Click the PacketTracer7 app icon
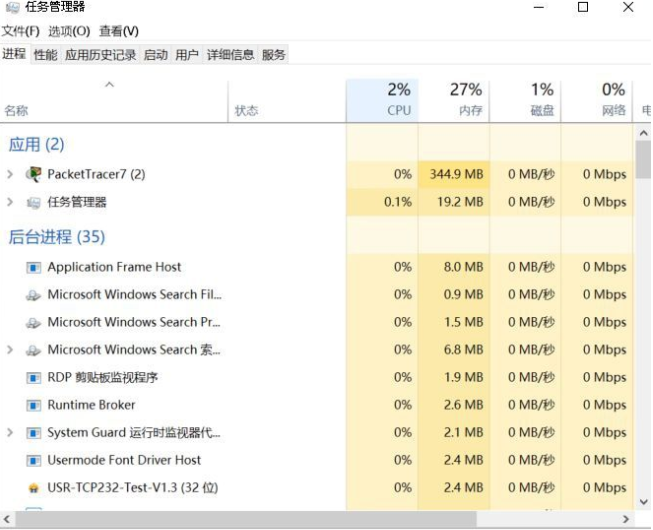The width and height of the screenshot is (653, 530). pyautogui.click(x=33, y=174)
